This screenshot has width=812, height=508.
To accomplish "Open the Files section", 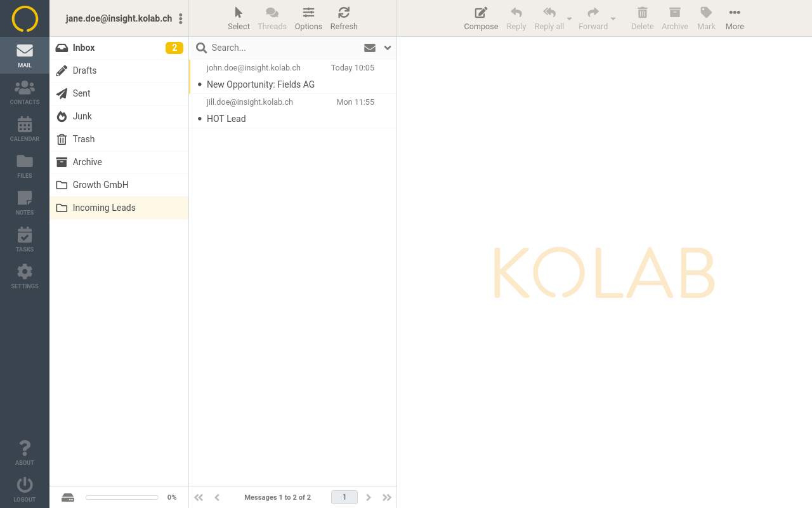I will (25, 166).
